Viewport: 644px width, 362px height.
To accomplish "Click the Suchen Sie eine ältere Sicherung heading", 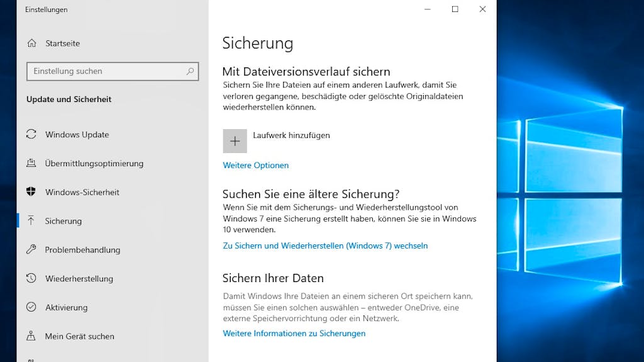I will tap(311, 194).
